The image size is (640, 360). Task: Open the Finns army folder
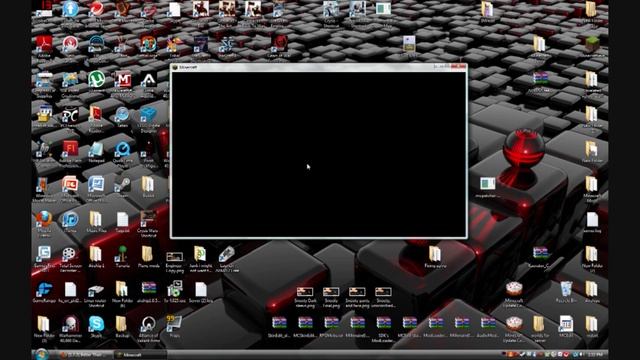point(435,254)
